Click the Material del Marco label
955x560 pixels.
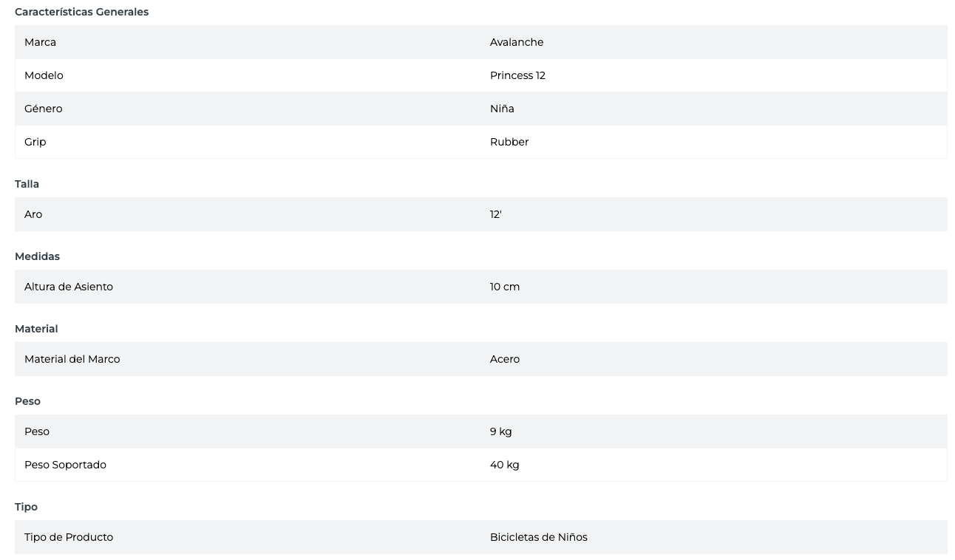[x=72, y=359]
